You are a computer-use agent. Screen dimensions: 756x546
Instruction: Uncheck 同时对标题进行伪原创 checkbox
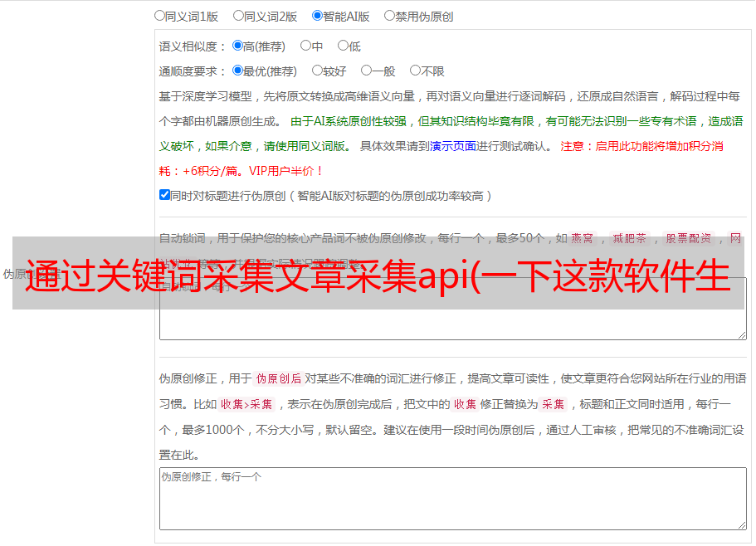pyautogui.click(x=164, y=195)
